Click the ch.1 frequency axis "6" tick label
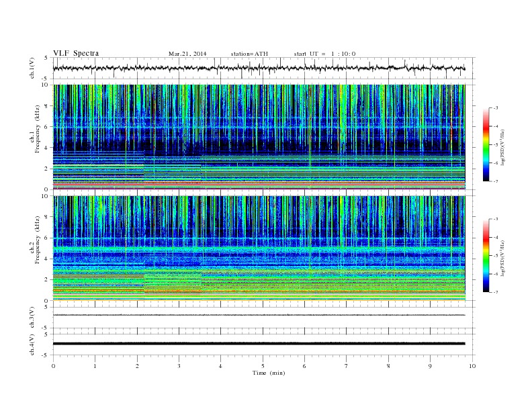The width and height of the screenshot is (532, 411). (x=46, y=127)
